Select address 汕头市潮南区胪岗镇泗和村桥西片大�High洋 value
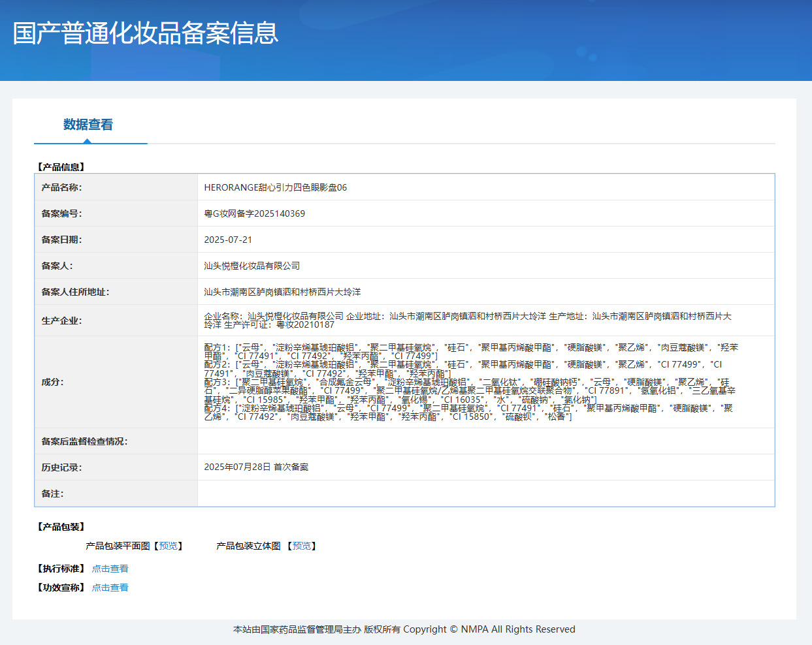The height and width of the screenshot is (645, 812). pyautogui.click(x=282, y=292)
